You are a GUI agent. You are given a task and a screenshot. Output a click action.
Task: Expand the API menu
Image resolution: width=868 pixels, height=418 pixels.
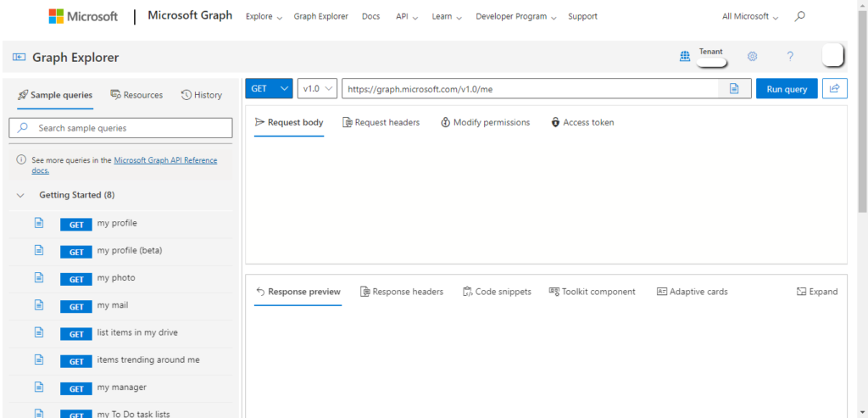tap(407, 17)
